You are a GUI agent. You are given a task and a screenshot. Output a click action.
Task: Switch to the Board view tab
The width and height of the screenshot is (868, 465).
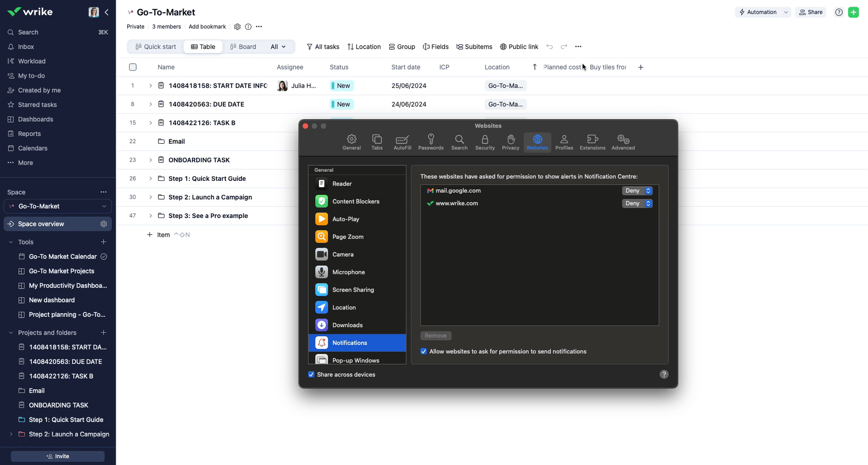tap(243, 47)
